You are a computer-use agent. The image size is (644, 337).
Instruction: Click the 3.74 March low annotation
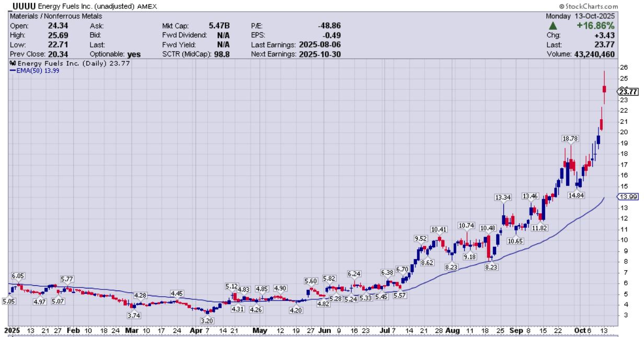coord(134,315)
